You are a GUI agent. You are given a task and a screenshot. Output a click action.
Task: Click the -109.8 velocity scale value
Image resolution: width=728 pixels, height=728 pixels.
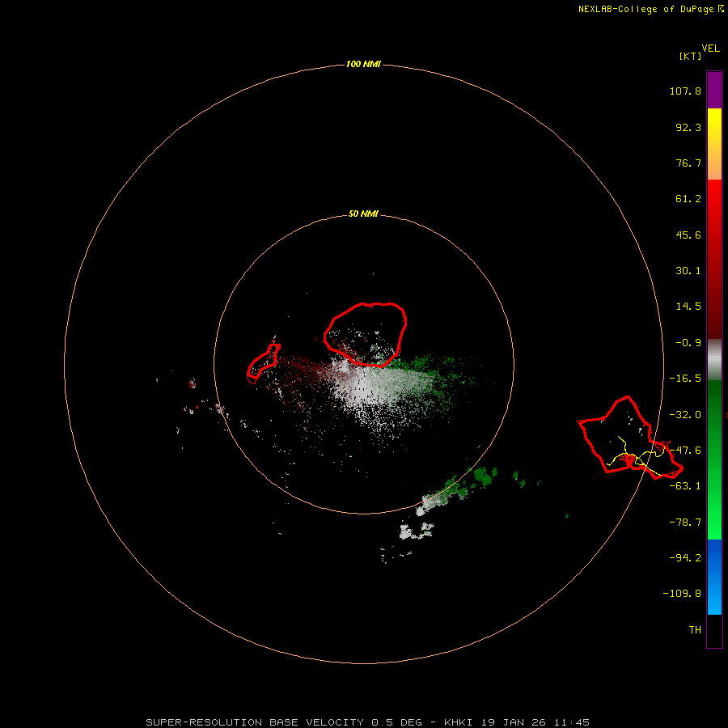click(x=682, y=594)
